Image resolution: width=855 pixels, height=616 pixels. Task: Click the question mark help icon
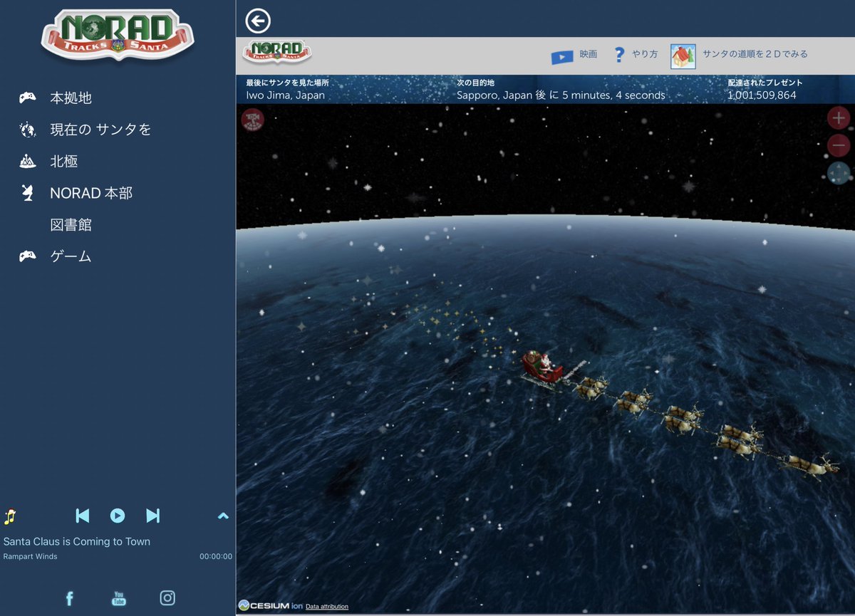(619, 55)
